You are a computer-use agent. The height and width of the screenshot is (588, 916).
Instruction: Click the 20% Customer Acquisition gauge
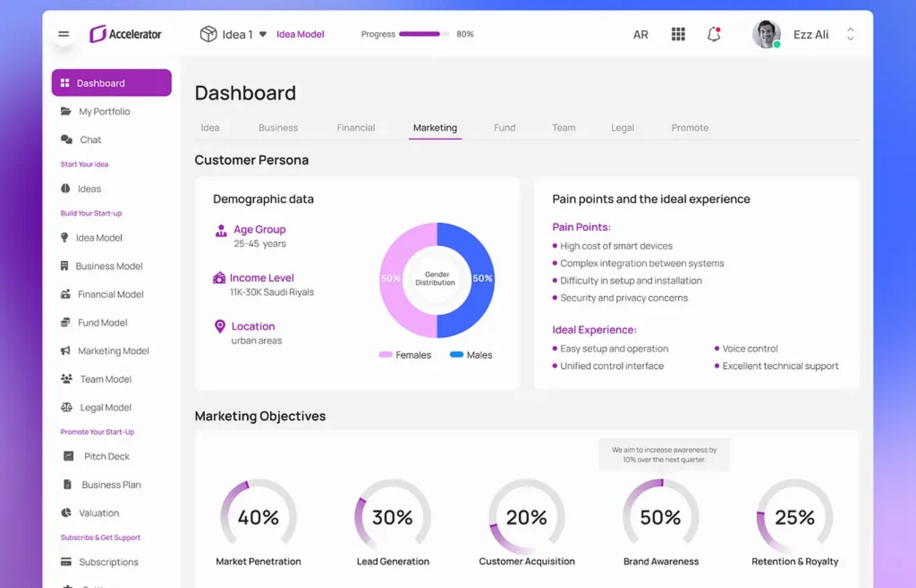click(x=527, y=516)
